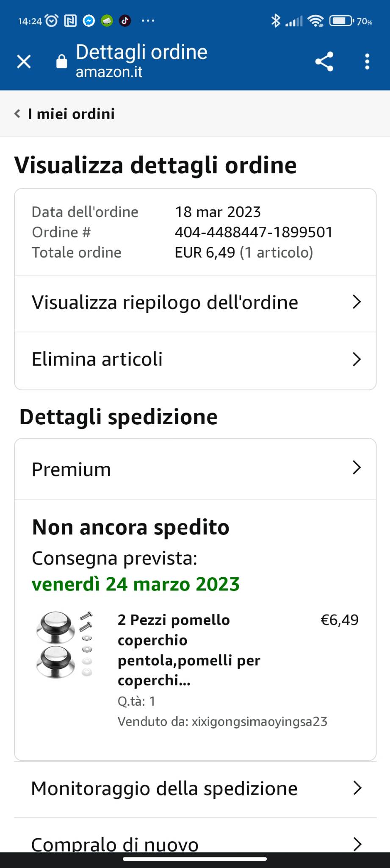Image resolution: width=390 pixels, height=868 pixels.
Task: Go back to I miei ordini
Action: [65, 114]
